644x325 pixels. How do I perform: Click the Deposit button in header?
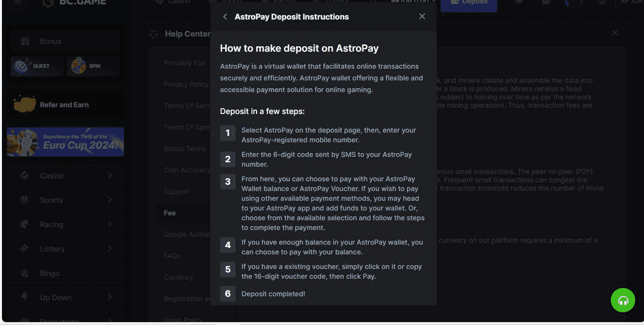468,3
